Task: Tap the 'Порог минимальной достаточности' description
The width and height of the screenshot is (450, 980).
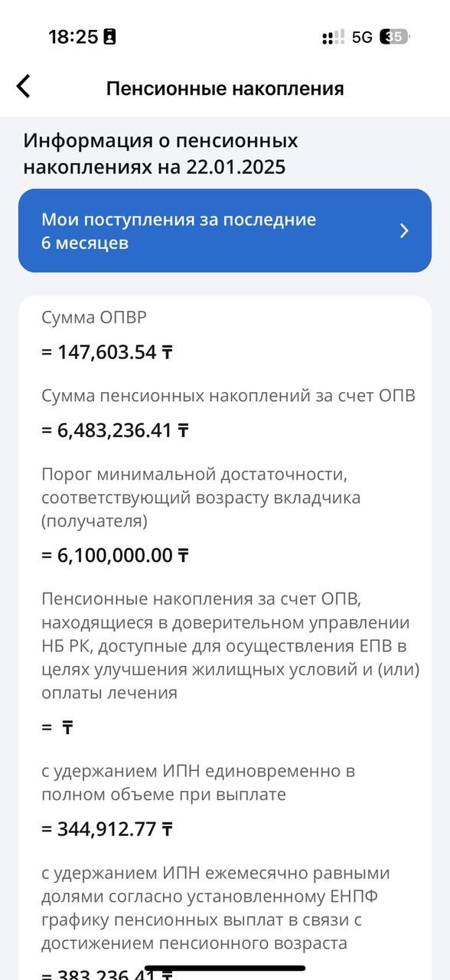Action: (201, 498)
